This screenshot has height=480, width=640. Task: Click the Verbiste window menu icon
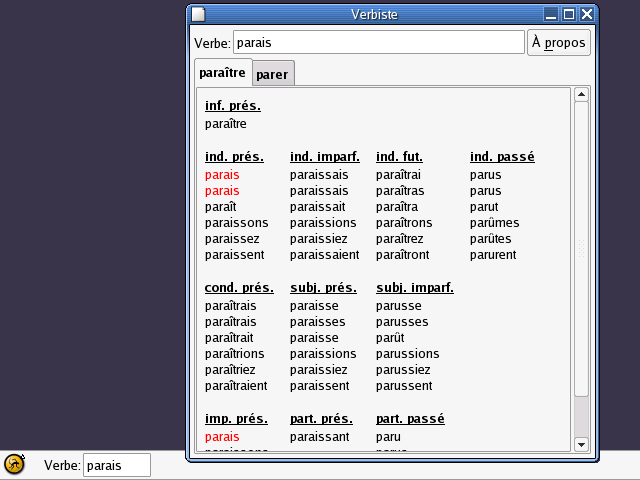198,14
